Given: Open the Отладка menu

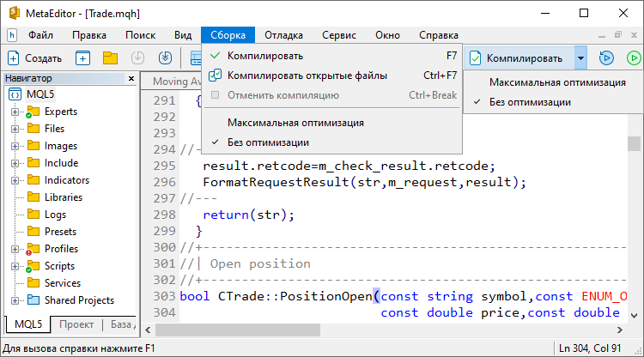Looking at the screenshot, I should [x=284, y=35].
